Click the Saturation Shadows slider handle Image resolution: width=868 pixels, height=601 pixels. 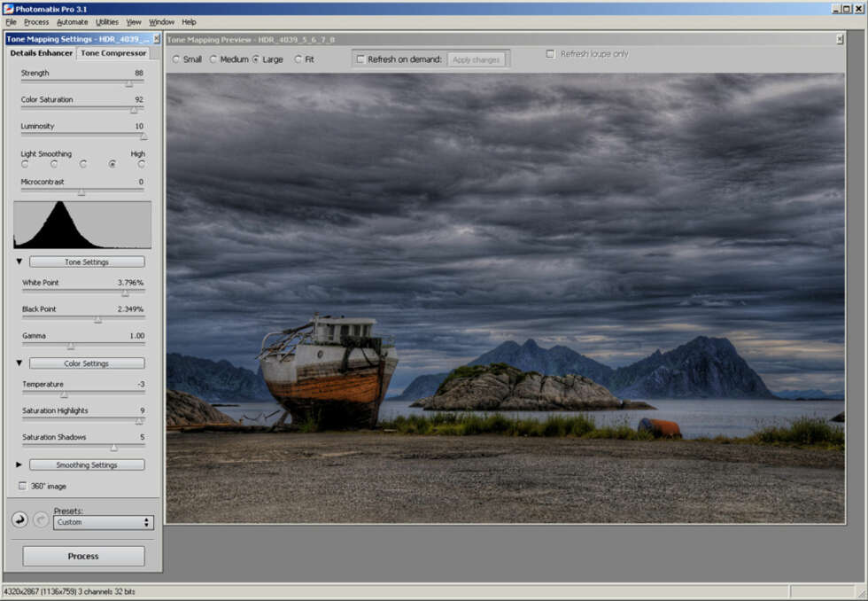coord(114,448)
